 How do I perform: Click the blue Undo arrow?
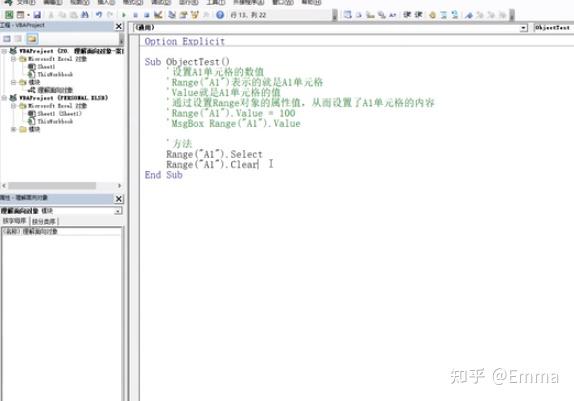coord(99,15)
